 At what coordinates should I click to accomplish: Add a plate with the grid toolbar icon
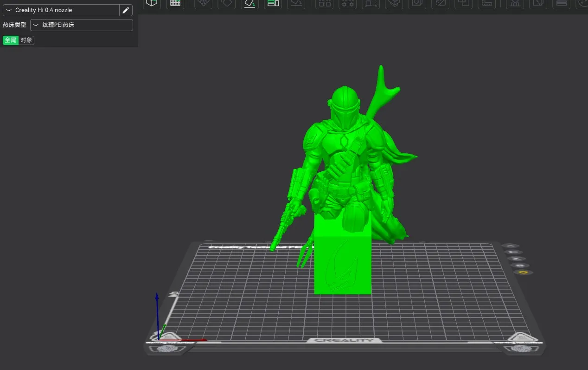coord(175,3)
